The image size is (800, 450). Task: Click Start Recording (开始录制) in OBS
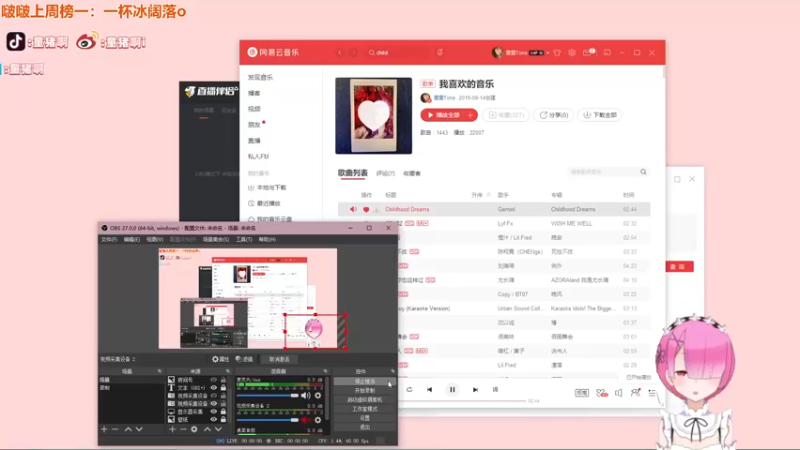pyautogui.click(x=364, y=390)
